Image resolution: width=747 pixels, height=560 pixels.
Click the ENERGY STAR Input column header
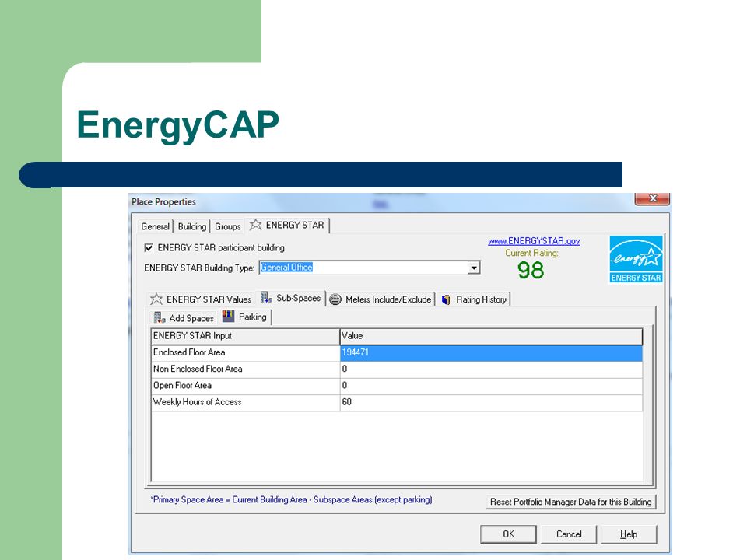coord(245,336)
